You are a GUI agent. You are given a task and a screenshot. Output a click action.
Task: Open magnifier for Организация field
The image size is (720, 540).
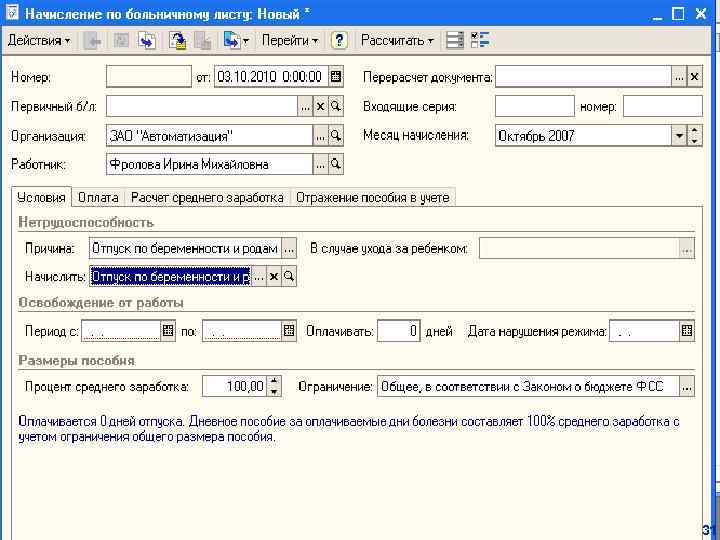click(336, 136)
